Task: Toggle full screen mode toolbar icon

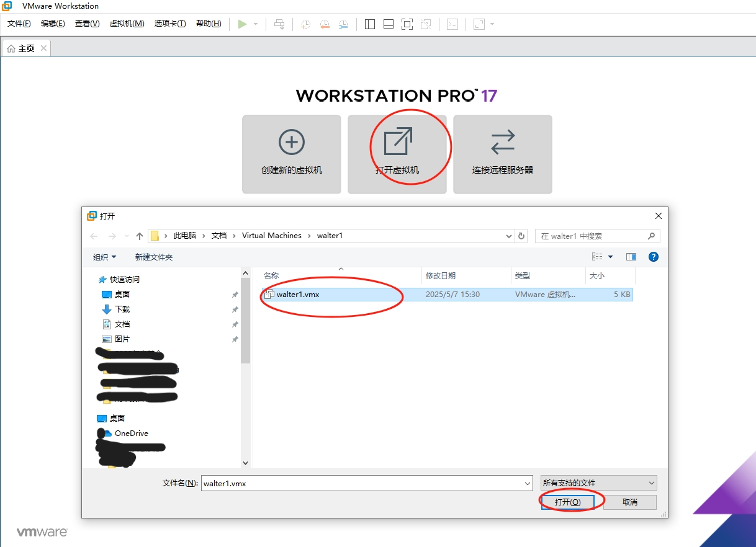Action: (407, 24)
